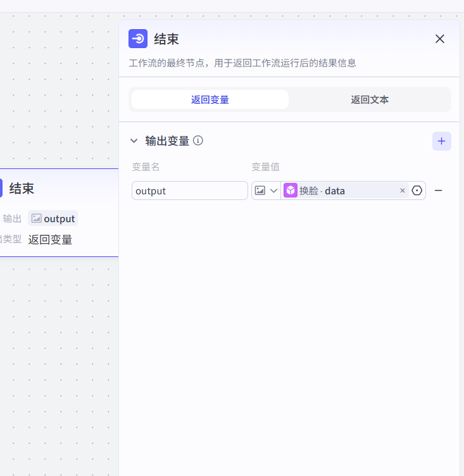Open the variable selector hexagon icon
The width and height of the screenshot is (464, 476).
(417, 191)
